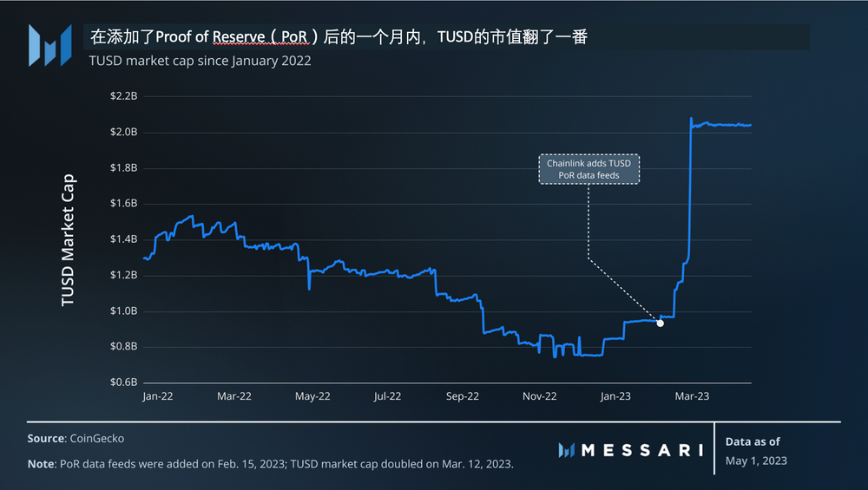Click the vertical TUSD Market Cap axis title
This screenshot has width=868, height=490.
[x=68, y=240]
